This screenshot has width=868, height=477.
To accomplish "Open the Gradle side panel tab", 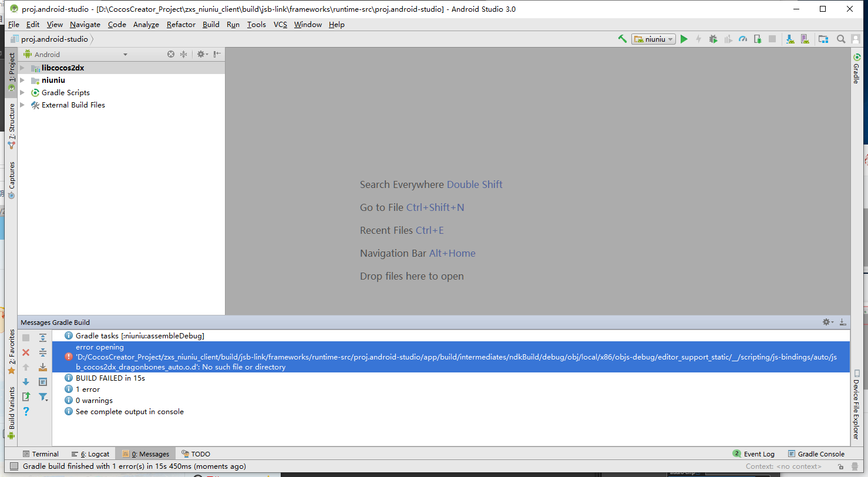I will 856,69.
